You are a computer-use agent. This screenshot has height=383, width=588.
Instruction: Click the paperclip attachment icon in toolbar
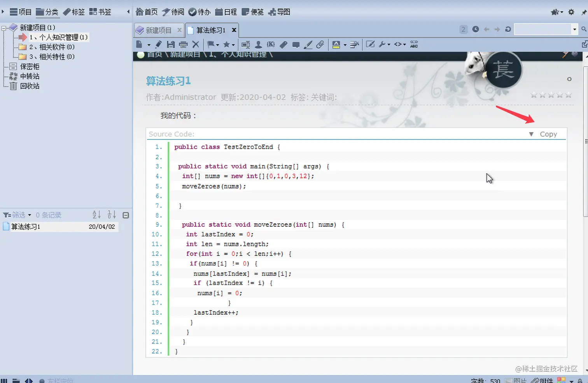click(x=320, y=45)
